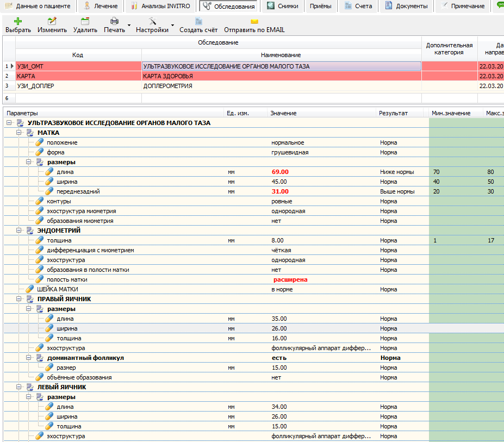Screen dimensions: 504x442
Task: Click group icon next to МАТКА
Action: tap(30, 133)
